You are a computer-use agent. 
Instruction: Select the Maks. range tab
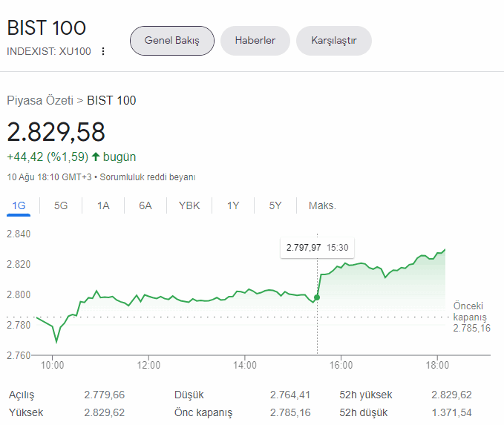[322, 205]
